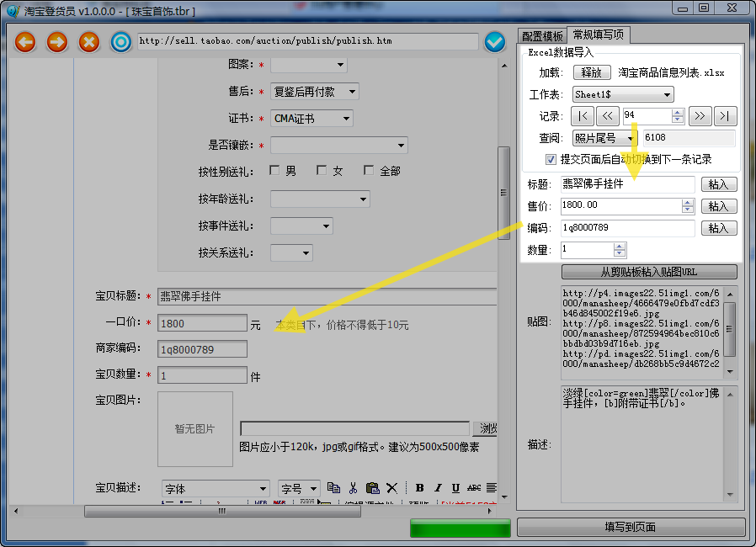Click the 暂无图片 image placeholder
The height and width of the screenshot is (547, 756).
[195, 429]
